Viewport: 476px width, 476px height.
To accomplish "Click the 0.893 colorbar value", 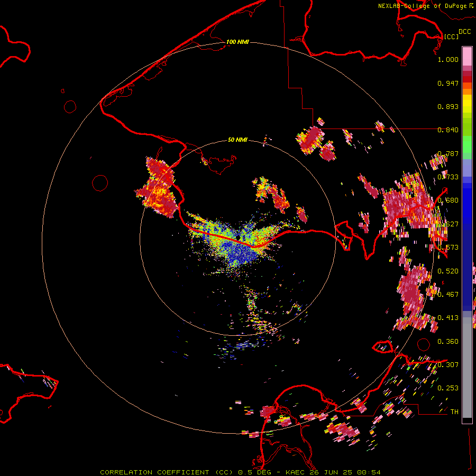I will [x=448, y=106].
